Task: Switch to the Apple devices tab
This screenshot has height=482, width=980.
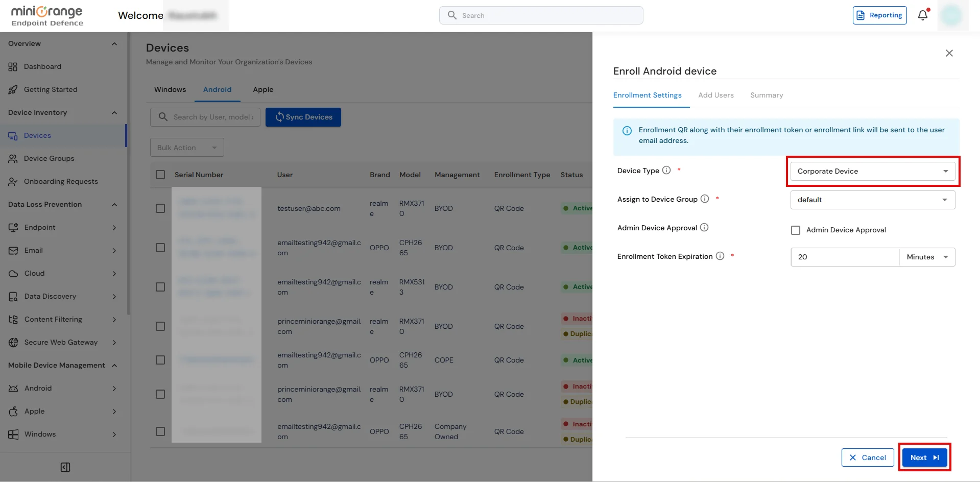Action: [x=263, y=89]
